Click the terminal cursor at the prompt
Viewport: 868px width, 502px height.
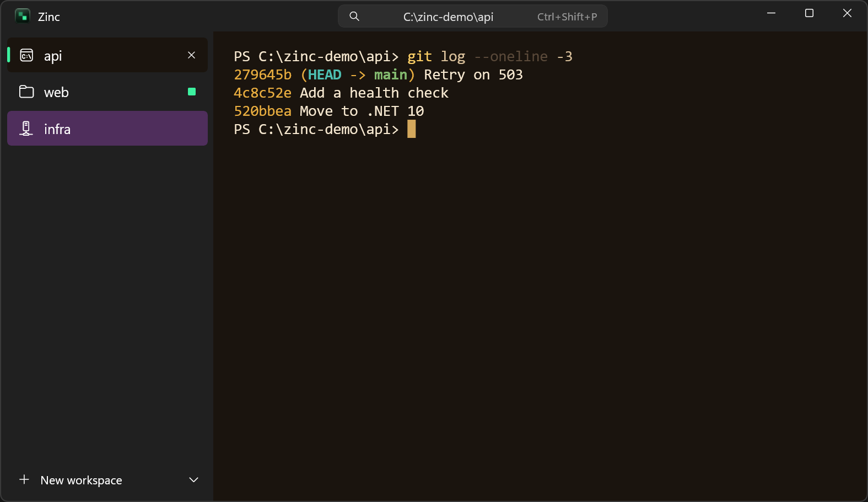tap(412, 129)
